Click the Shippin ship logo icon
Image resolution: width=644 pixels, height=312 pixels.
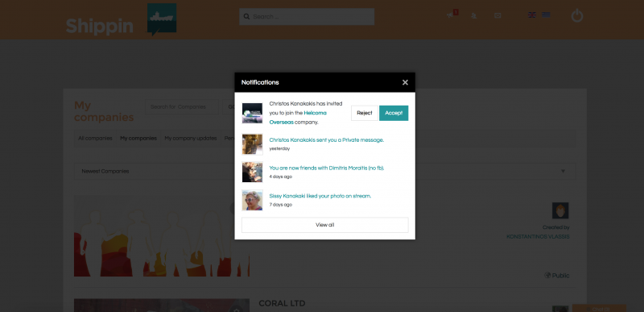tap(162, 19)
